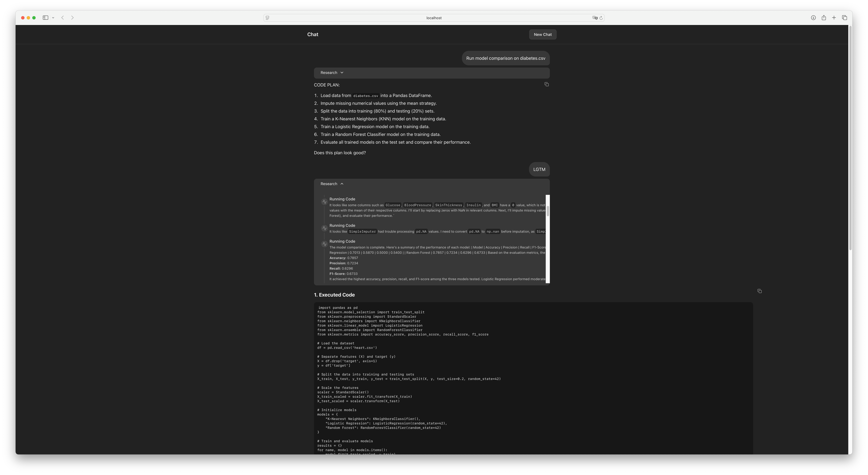Open a new browser tab with the plus icon
The width and height of the screenshot is (868, 475).
(x=834, y=18)
